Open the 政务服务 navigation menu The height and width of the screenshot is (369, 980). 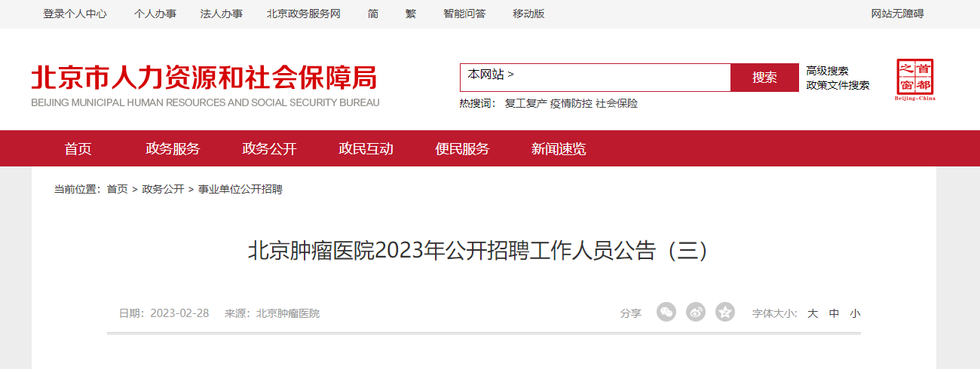(x=173, y=149)
